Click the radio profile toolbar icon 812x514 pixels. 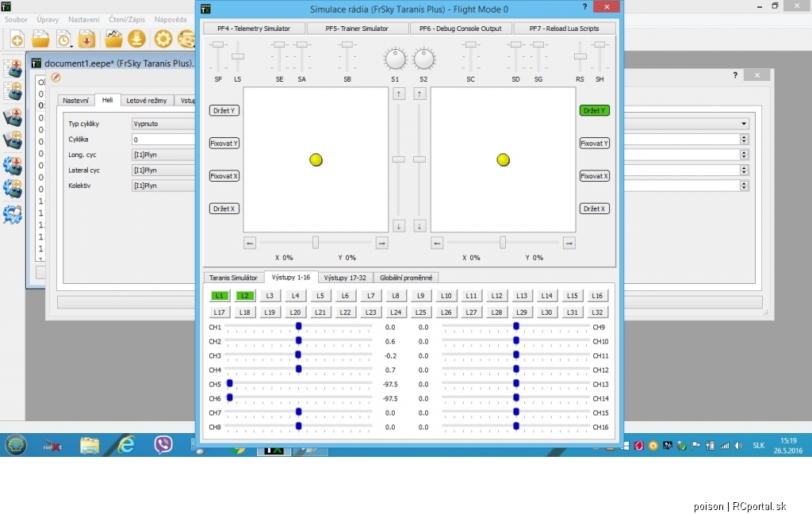pos(186,40)
